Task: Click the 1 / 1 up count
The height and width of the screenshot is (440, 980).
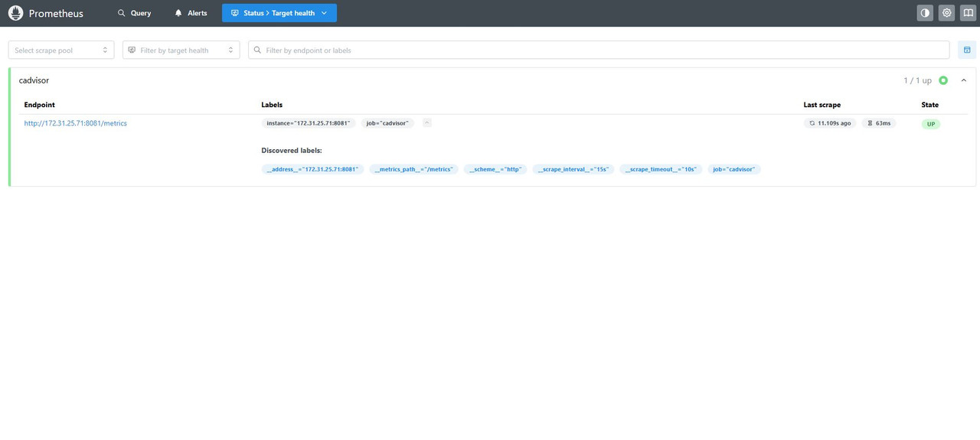Action: [x=917, y=80]
